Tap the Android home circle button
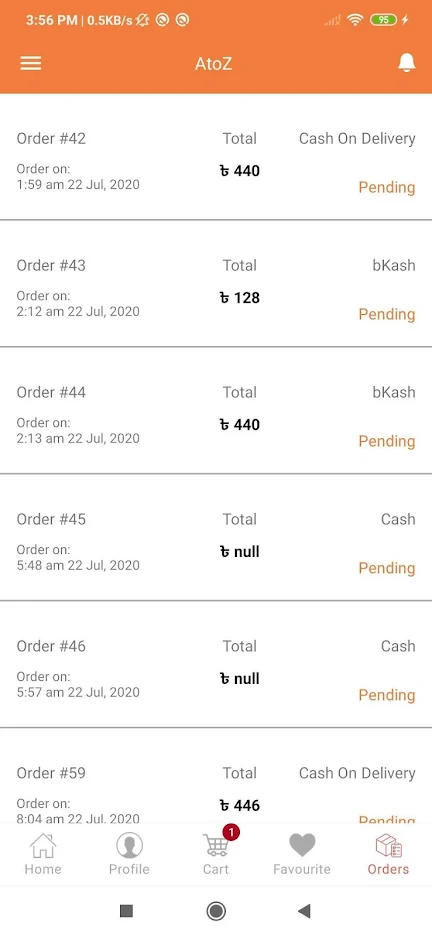Viewport: 432px width, 937px height. tap(216, 911)
